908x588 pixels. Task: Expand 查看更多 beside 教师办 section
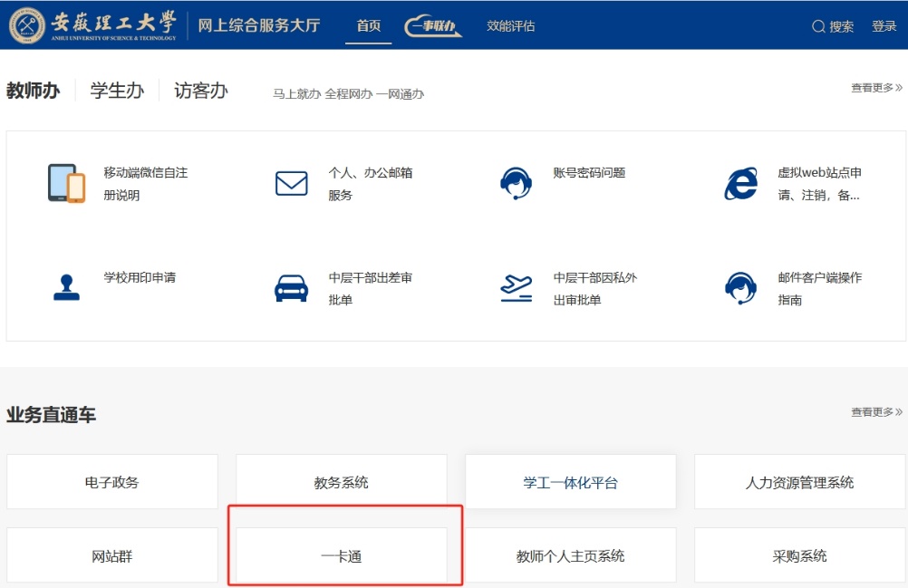point(875,88)
